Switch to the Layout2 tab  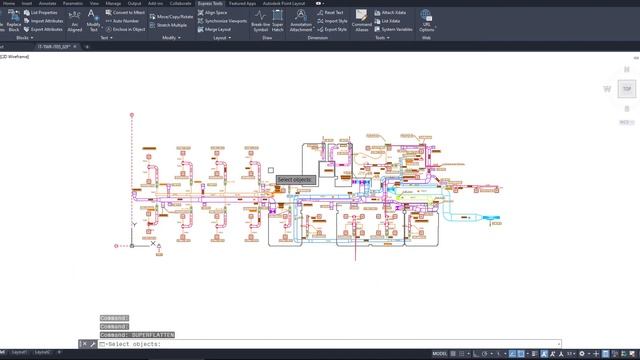(x=42, y=352)
